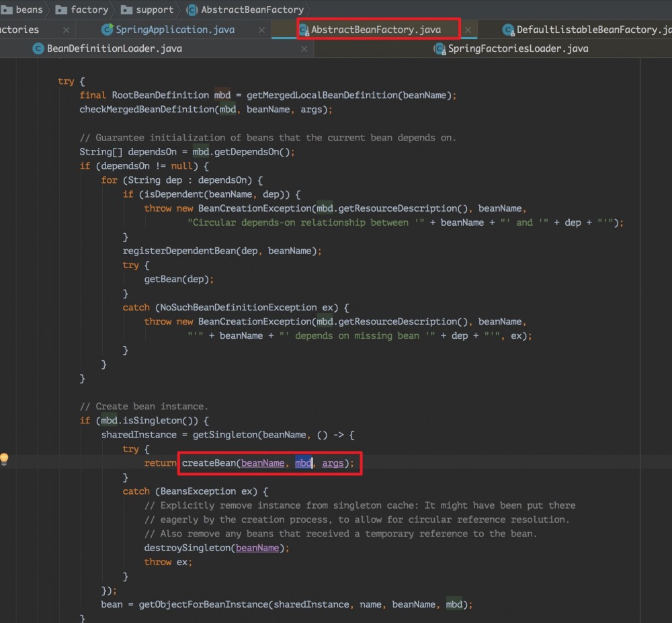Click the factory folder icon in breadcrumb

point(61,9)
